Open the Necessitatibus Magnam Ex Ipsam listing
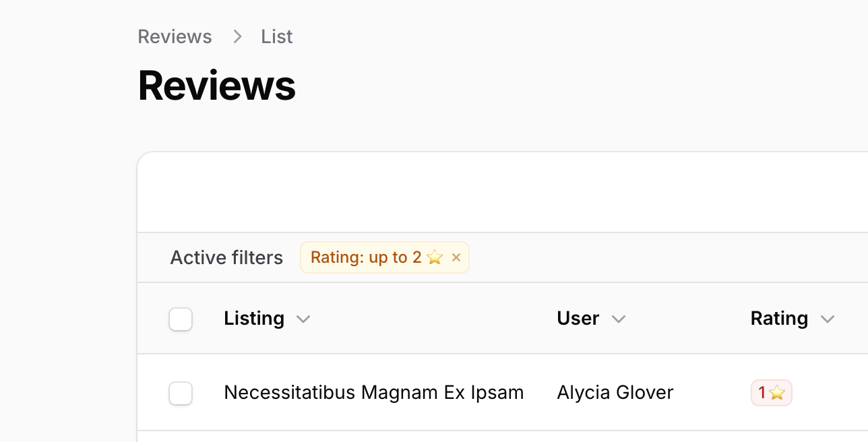The height and width of the screenshot is (442, 868). click(x=373, y=392)
